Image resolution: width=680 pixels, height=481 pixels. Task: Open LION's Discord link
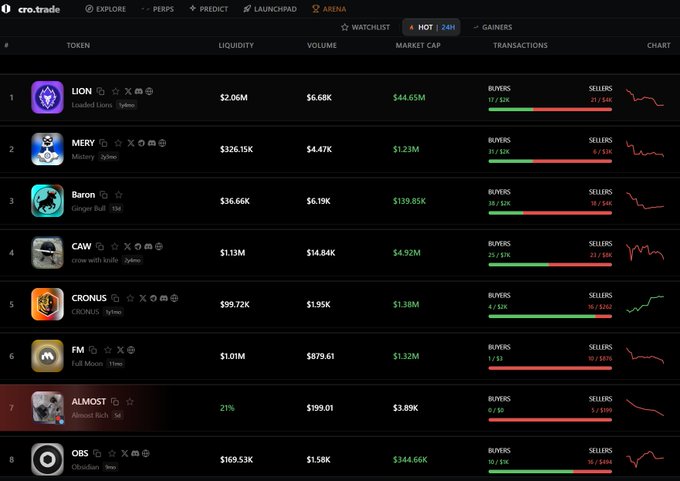139,91
